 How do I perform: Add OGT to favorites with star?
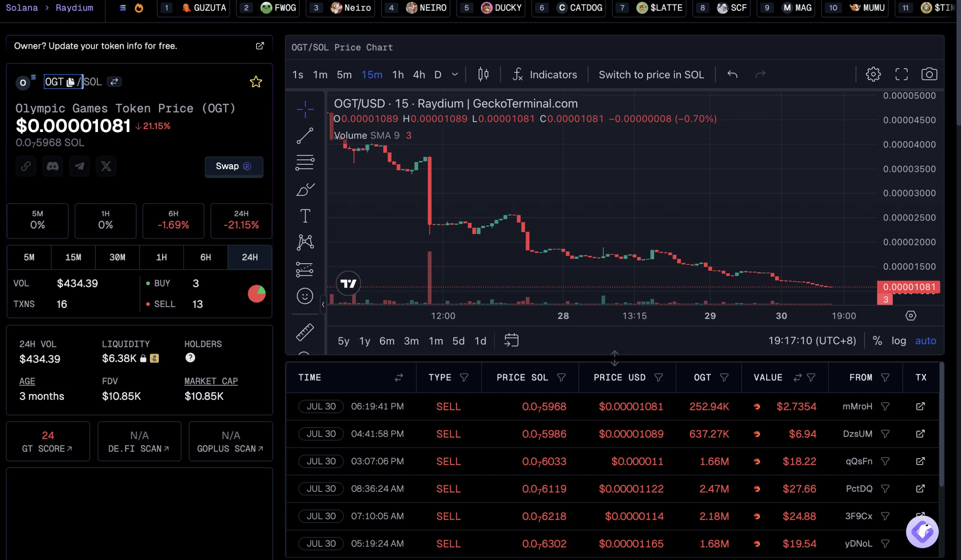click(256, 82)
